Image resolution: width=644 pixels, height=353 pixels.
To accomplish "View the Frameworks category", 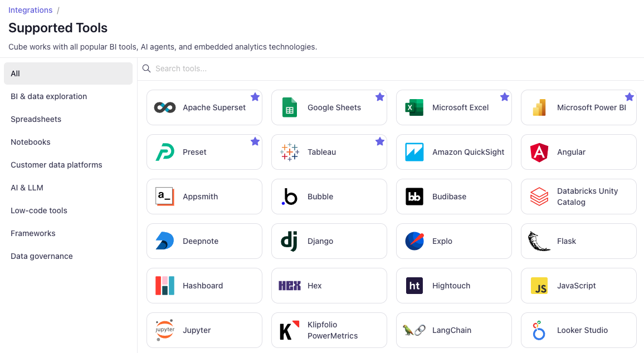I will pyautogui.click(x=68, y=233).
